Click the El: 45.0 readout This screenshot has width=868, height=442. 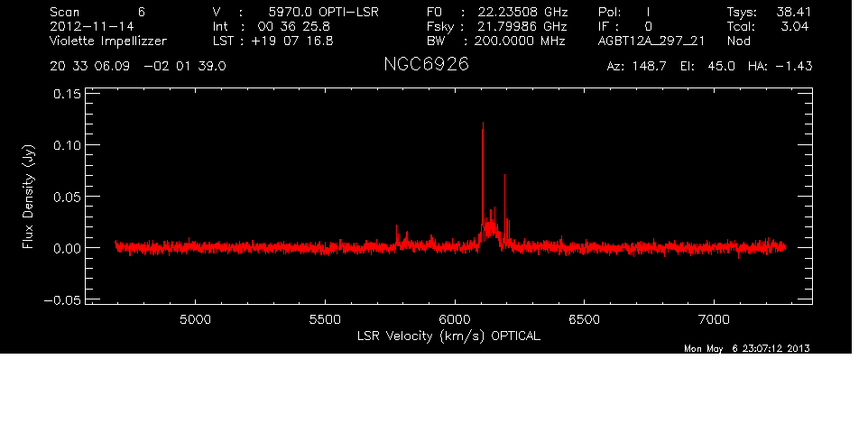click(x=708, y=67)
